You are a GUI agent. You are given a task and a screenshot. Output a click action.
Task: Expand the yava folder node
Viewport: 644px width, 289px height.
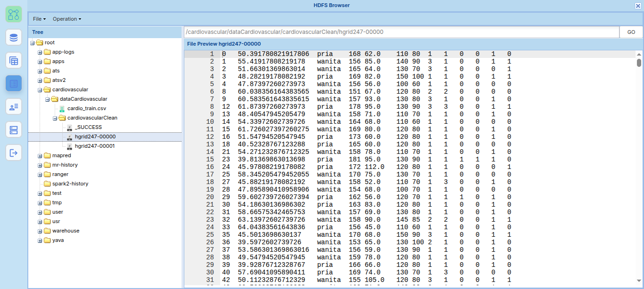coord(40,241)
